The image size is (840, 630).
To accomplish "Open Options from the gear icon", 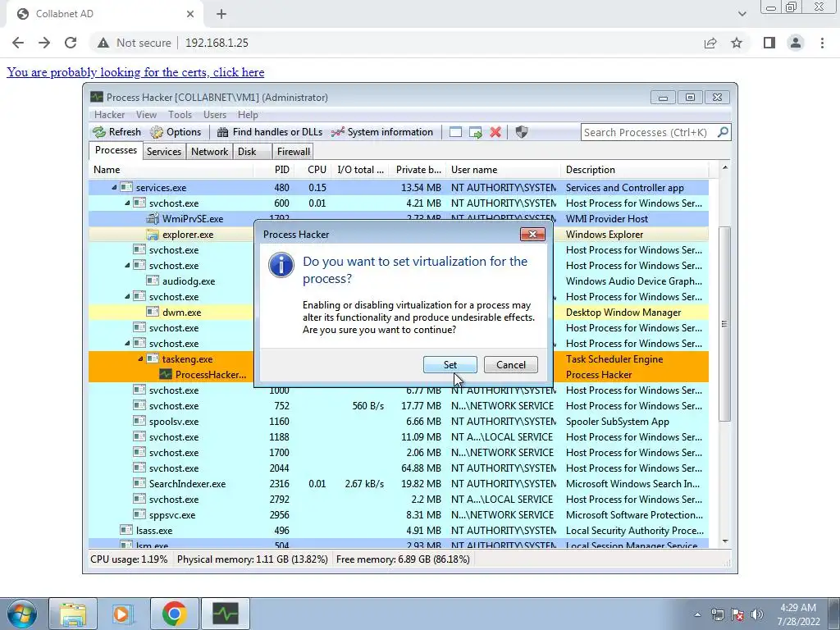I will 157,132.
